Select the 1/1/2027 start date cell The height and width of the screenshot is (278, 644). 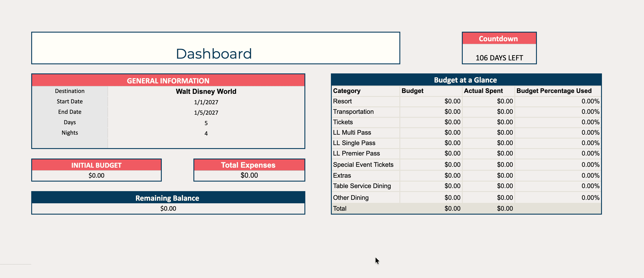click(x=206, y=102)
